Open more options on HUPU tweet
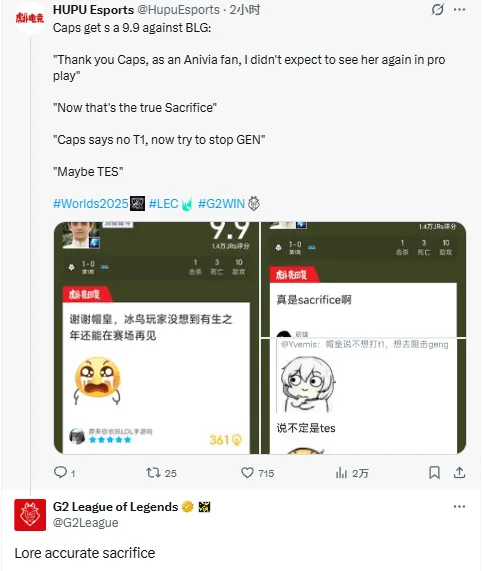This screenshot has height=571, width=482. tap(459, 9)
